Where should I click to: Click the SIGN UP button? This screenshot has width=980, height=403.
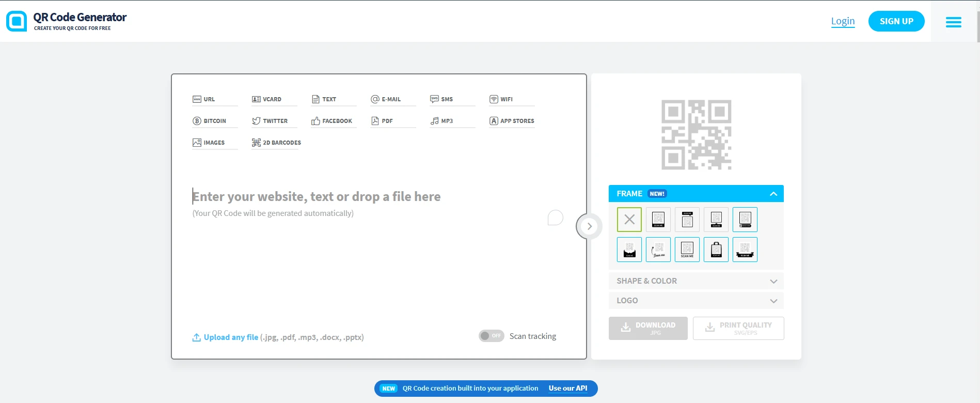[896, 21]
